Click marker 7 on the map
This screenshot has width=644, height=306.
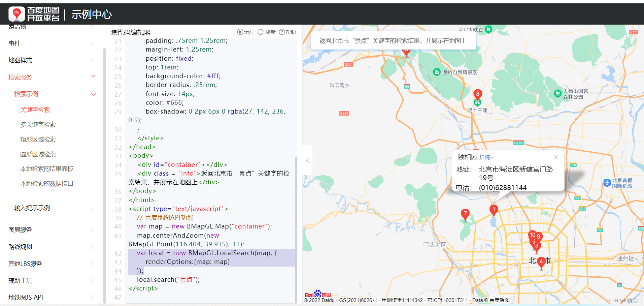(x=465, y=214)
